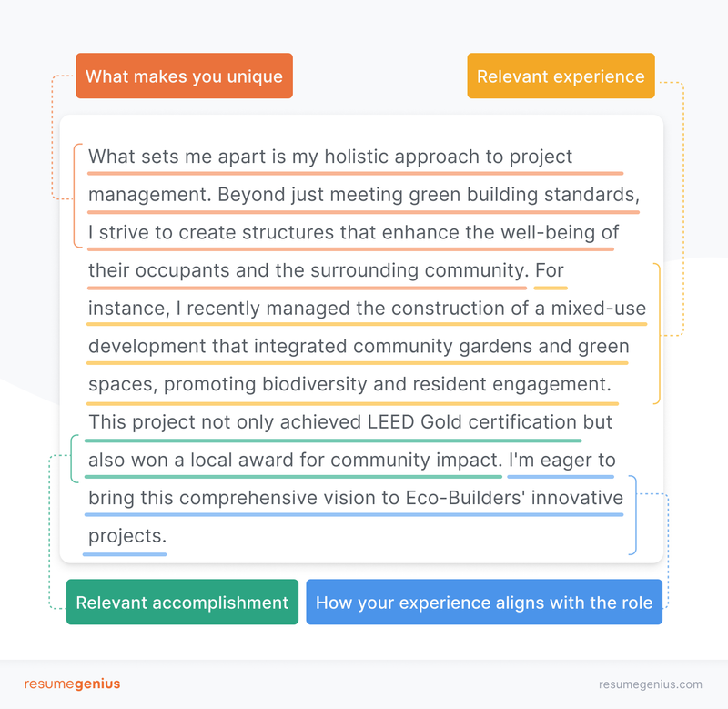Click the final word 'projects.'

tap(127, 536)
